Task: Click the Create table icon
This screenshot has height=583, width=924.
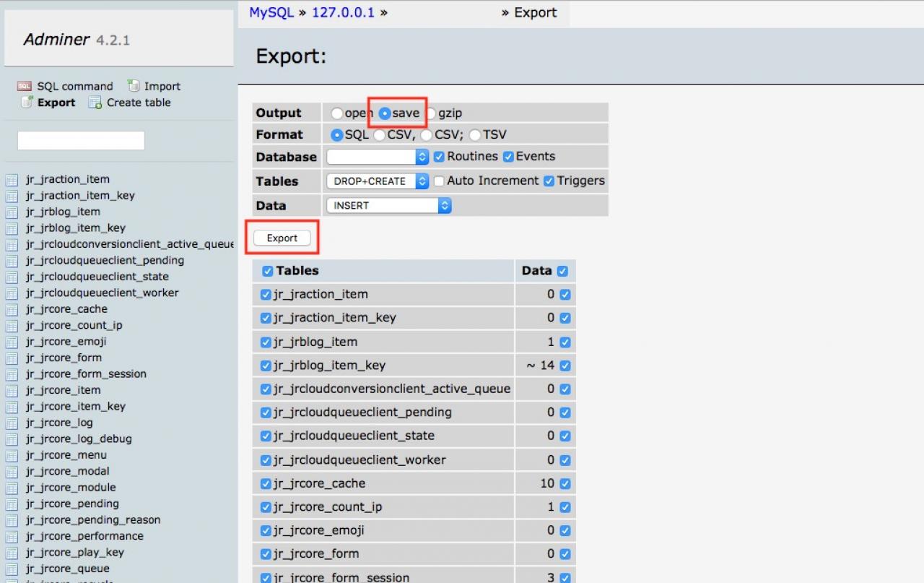Action: (95, 103)
